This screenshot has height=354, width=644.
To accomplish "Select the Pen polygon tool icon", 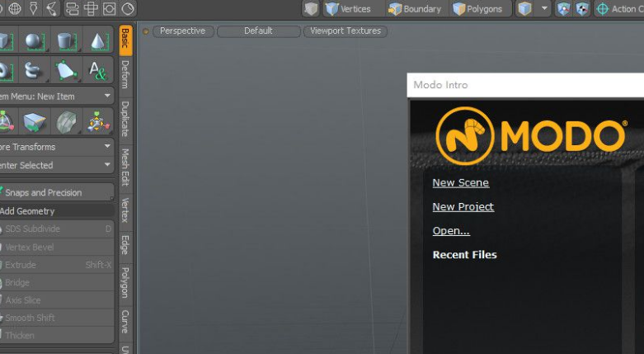I will tap(65, 71).
